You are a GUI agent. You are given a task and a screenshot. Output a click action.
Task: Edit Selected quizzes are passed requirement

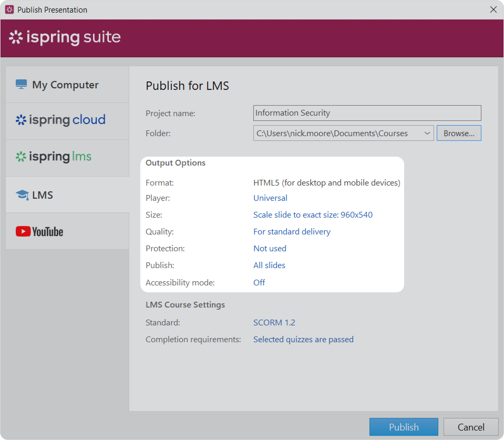click(303, 339)
